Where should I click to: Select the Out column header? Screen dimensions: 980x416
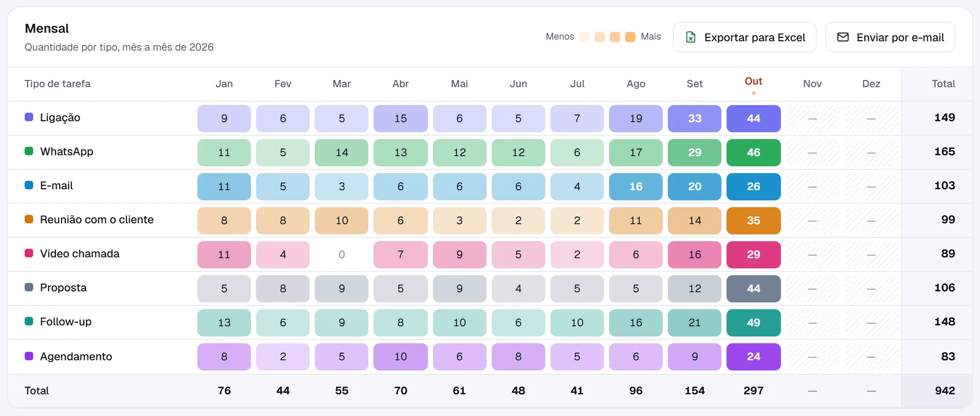pos(753,81)
